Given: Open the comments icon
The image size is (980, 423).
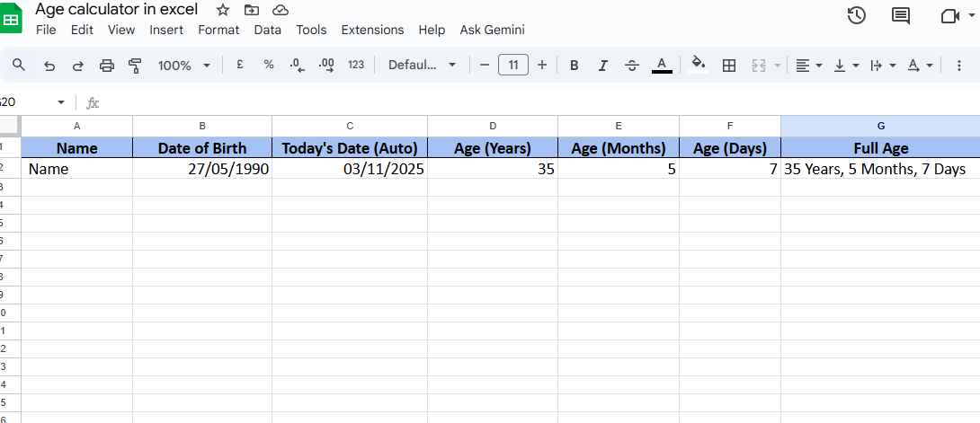Looking at the screenshot, I should point(901,16).
